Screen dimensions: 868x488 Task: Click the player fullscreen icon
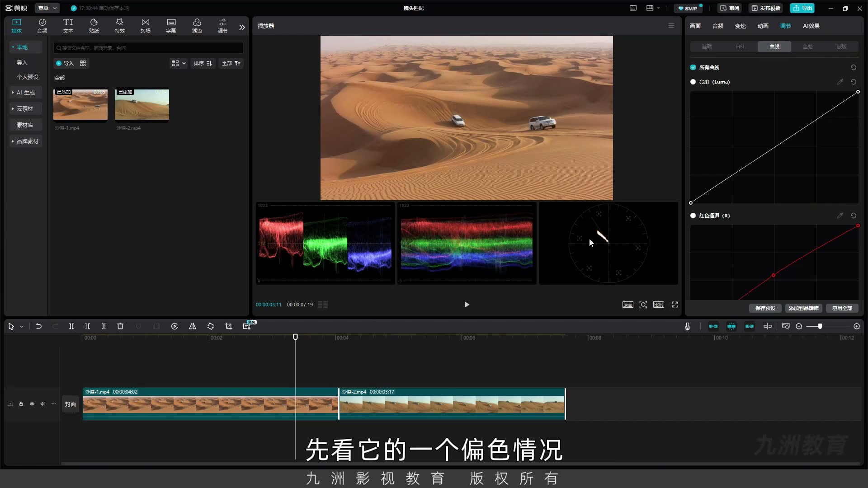675,305
